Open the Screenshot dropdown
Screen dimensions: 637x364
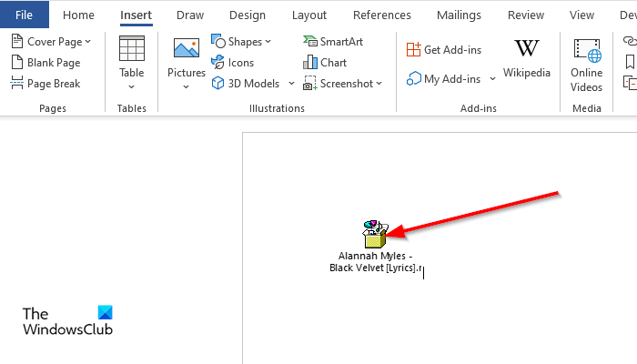[342, 84]
